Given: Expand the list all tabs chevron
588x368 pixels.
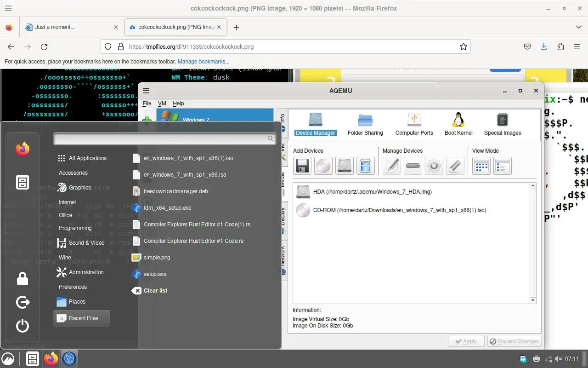Looking at the screenshot, I should 579,27.
